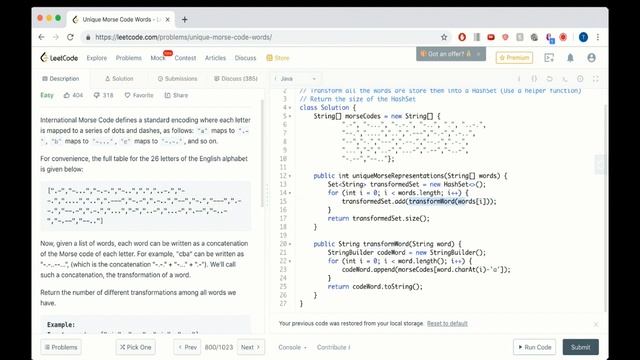Open the playground terminal icon in header

[x=549, y=58]
